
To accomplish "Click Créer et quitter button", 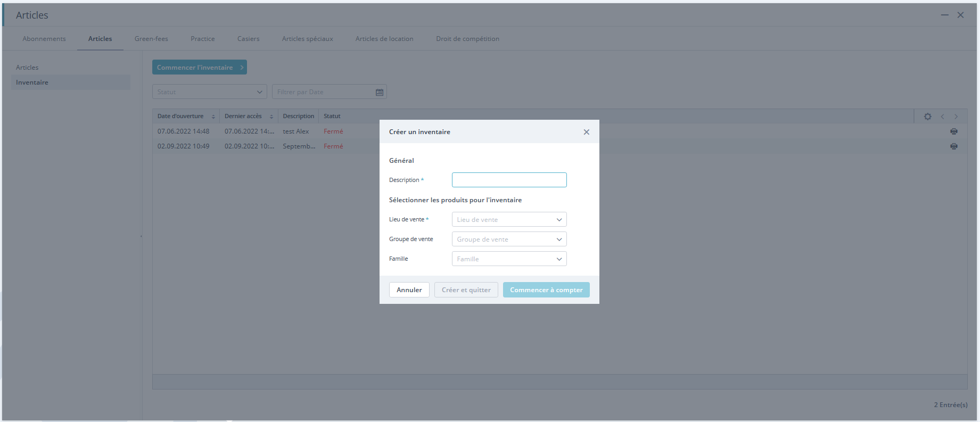I will 466,289.
